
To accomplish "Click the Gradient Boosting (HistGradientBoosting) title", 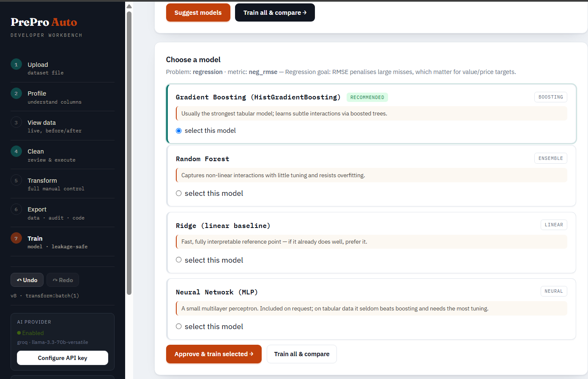I will [258, 97].
